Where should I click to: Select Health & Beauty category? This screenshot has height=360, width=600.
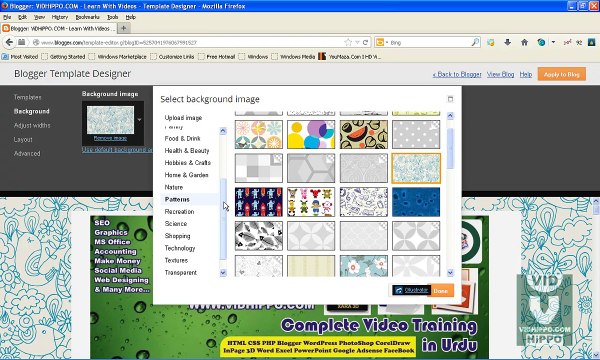[187, 151]
